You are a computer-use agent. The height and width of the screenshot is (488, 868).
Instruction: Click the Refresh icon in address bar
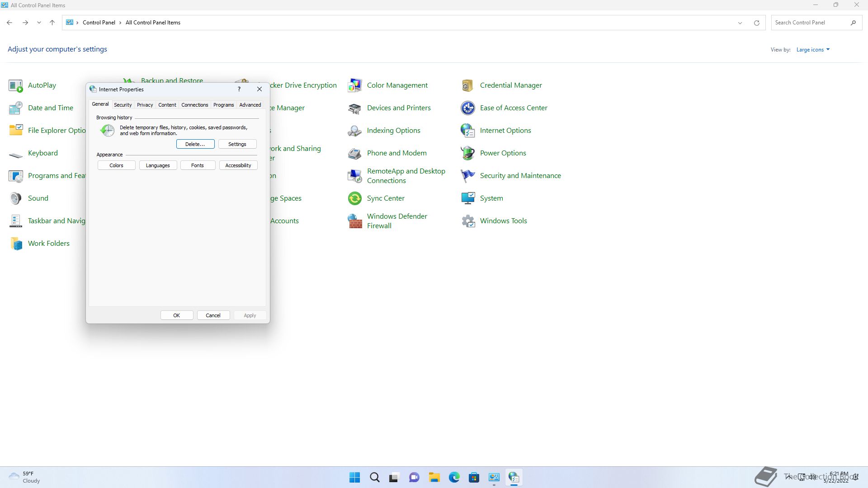(x=756, y=23)
